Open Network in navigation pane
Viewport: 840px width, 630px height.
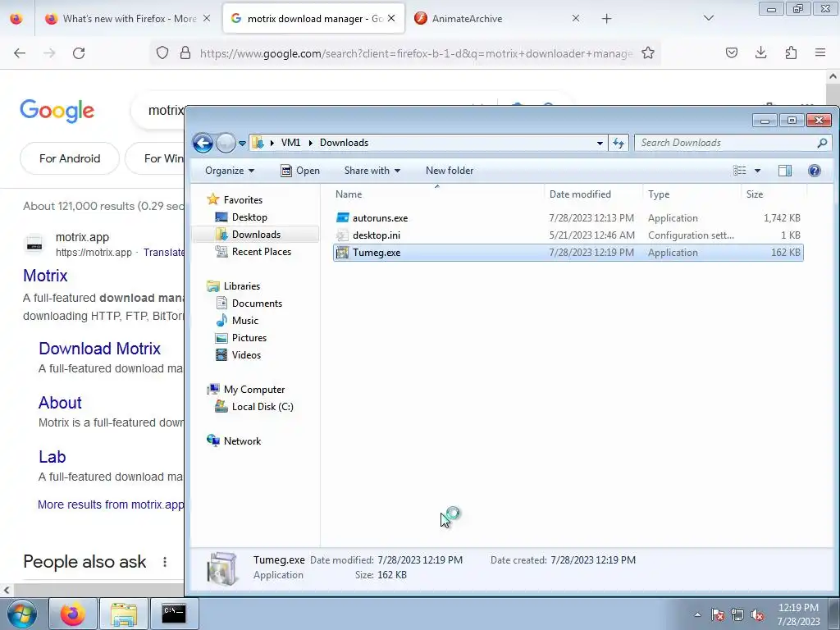pos(242,441)
